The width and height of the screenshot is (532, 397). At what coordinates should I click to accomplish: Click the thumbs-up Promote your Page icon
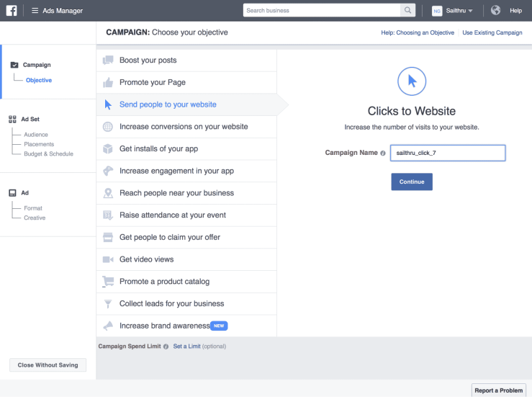coord(108,82)
